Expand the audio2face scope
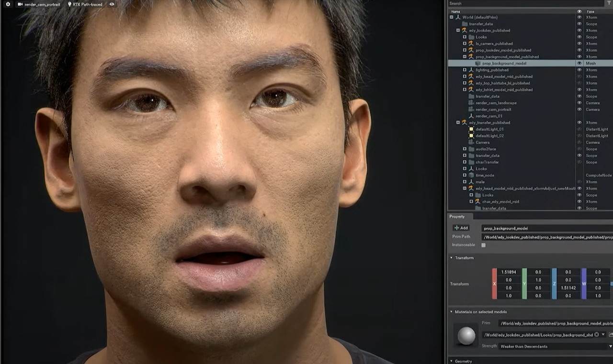This screenshot has height=364, width=613. 465,149
